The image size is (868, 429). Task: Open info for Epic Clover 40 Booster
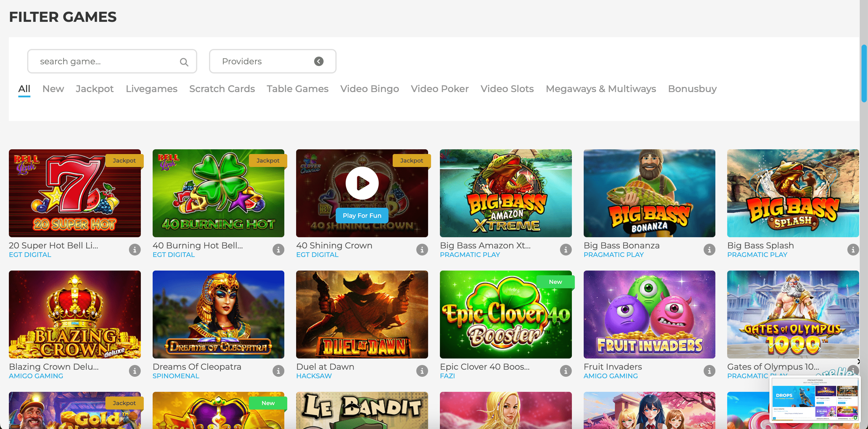(x=566, y=371)
